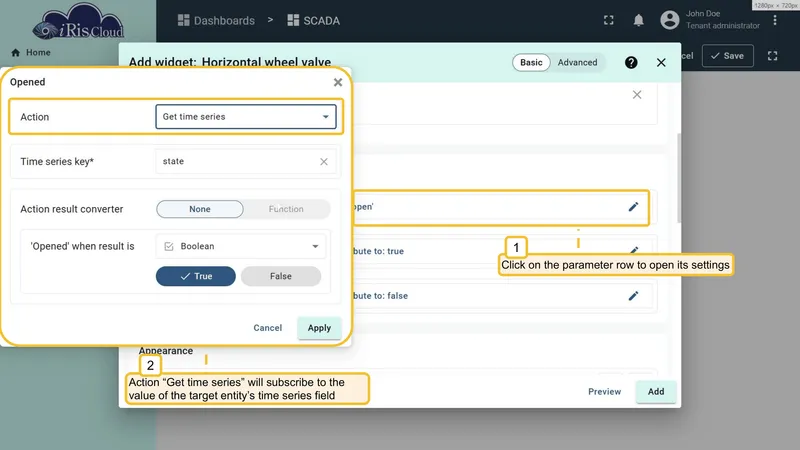Clear the state time series key
The image size is (800, 450).
324,162
